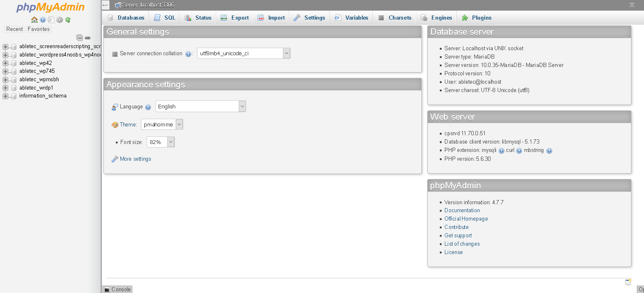The width and height of the screenshot is (644, 293).
Task: Toggle the link with main panel chain icon
Action: point(88,38)
